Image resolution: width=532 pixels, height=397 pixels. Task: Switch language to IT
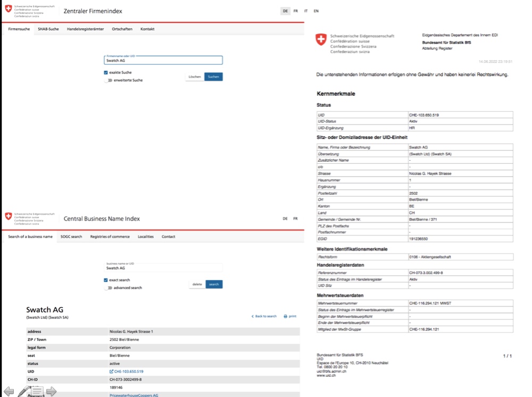[x=306, y=11]
